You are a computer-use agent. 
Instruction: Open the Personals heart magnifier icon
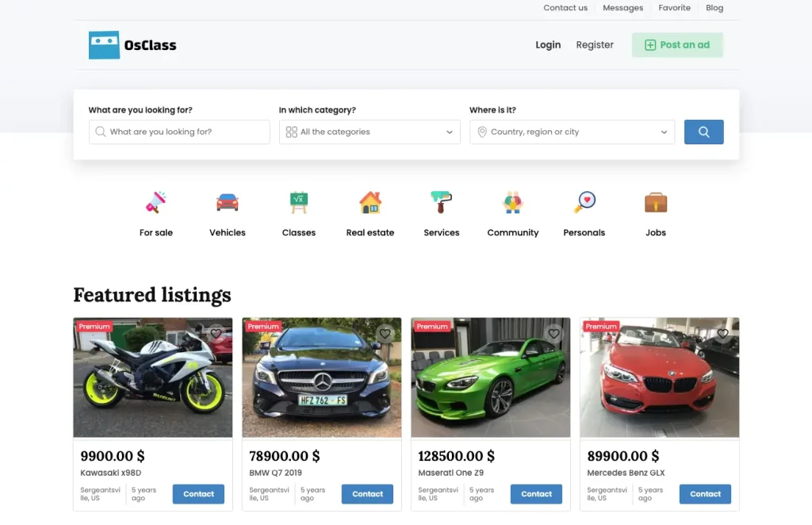(x=584, y=202)
